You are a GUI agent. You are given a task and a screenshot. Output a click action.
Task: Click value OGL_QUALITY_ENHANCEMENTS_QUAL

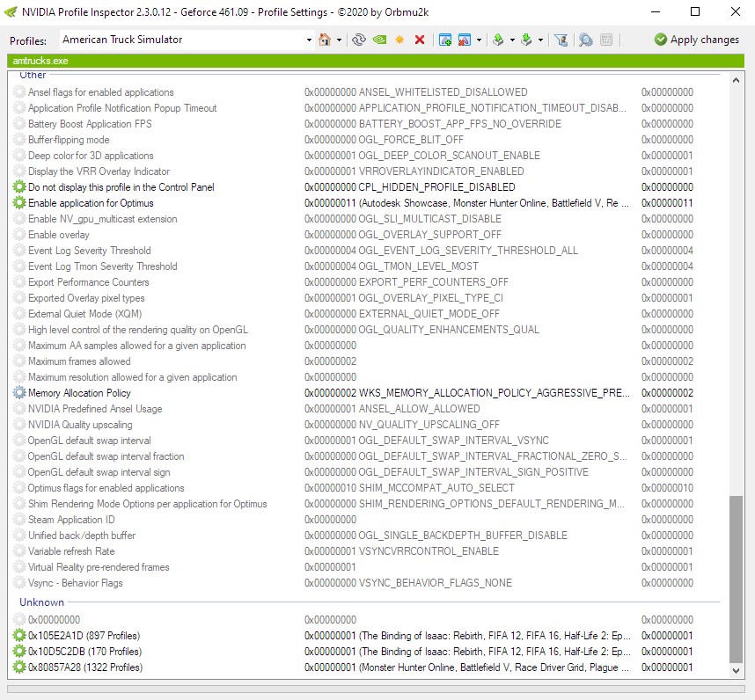point(449,330)
